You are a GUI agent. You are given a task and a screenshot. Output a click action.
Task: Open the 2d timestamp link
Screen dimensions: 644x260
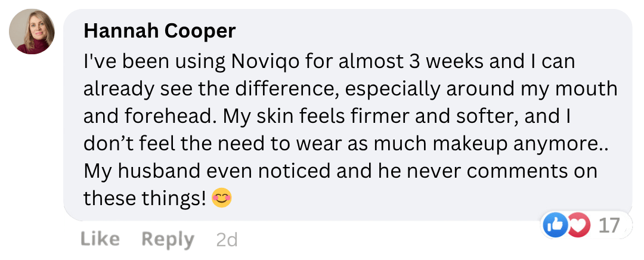pos(227,240)
